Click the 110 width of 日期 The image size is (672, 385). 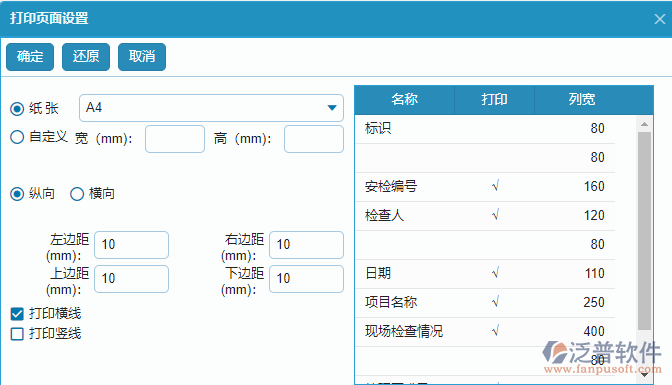(595, 273)
